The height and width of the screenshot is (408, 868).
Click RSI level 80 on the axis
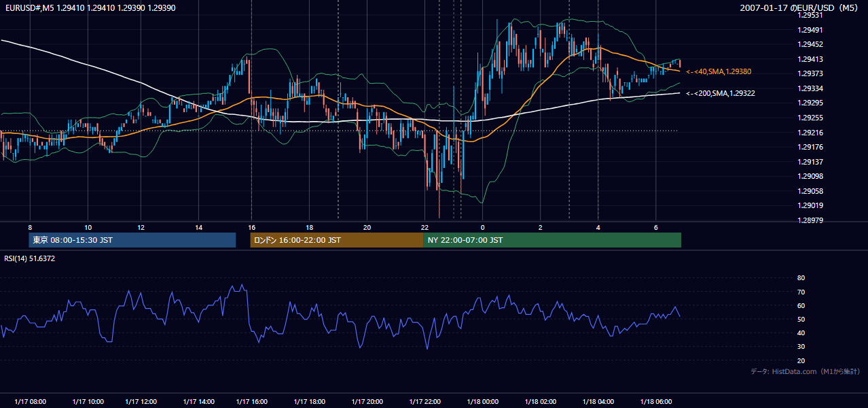(x=801, y=278)
